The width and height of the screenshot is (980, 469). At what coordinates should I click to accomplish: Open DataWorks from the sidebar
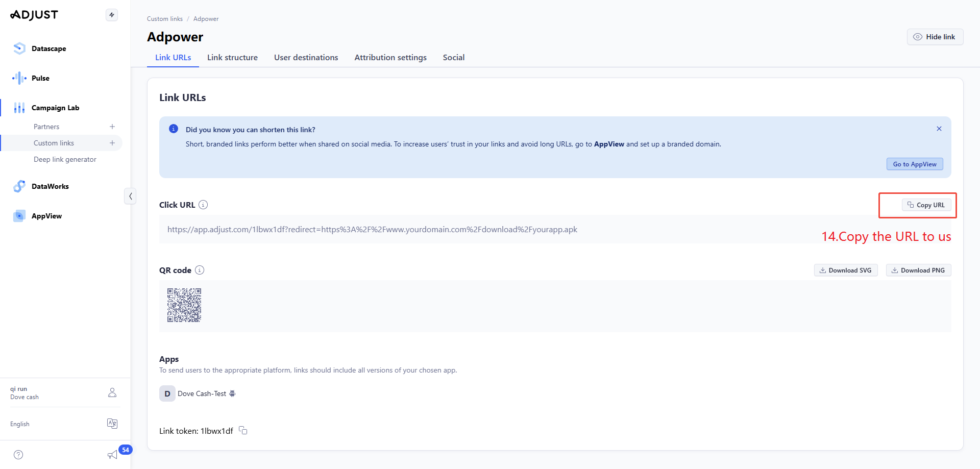click(50, 186)
